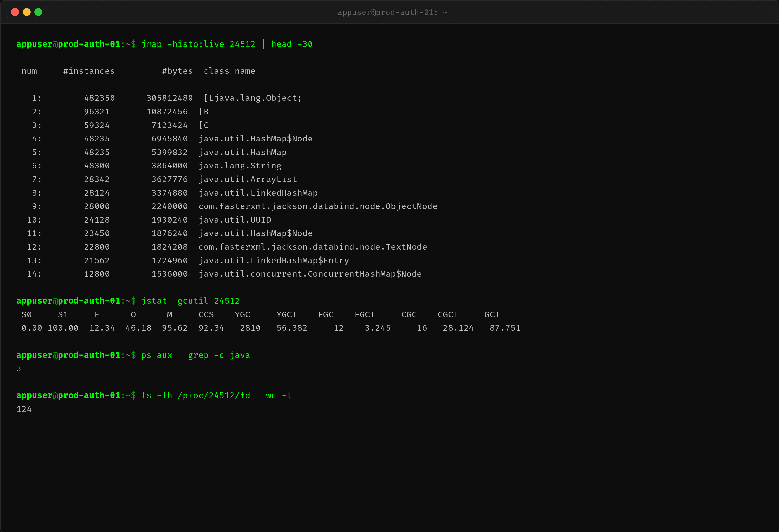Click the java.util.UUID class name

[235, 220]
